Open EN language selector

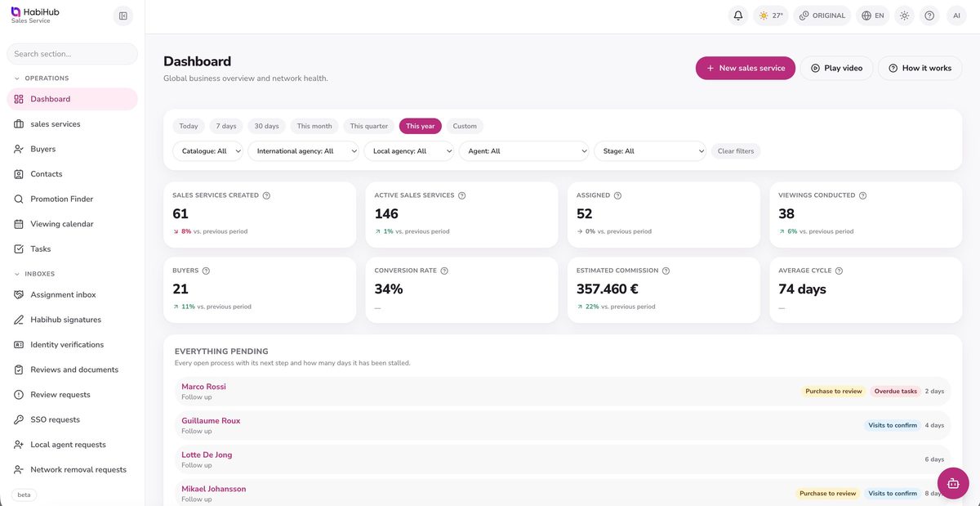873,16
